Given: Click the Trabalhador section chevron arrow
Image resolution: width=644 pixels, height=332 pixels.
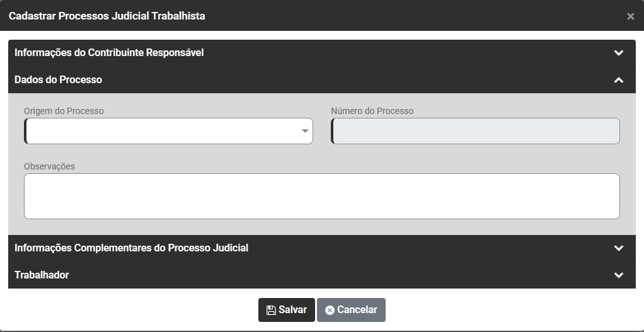Looking at the screenshot, I should coord(618,275).
